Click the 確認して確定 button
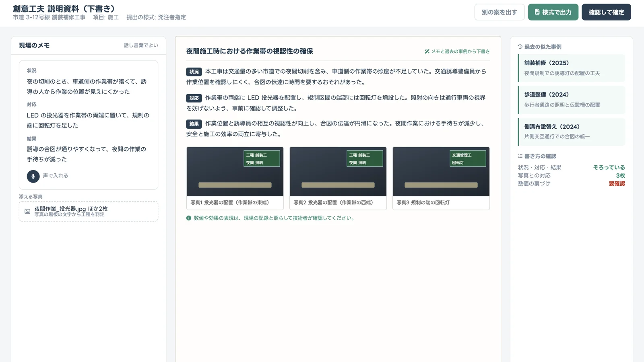The image size is (644, 362). click(x=606, y=12)
